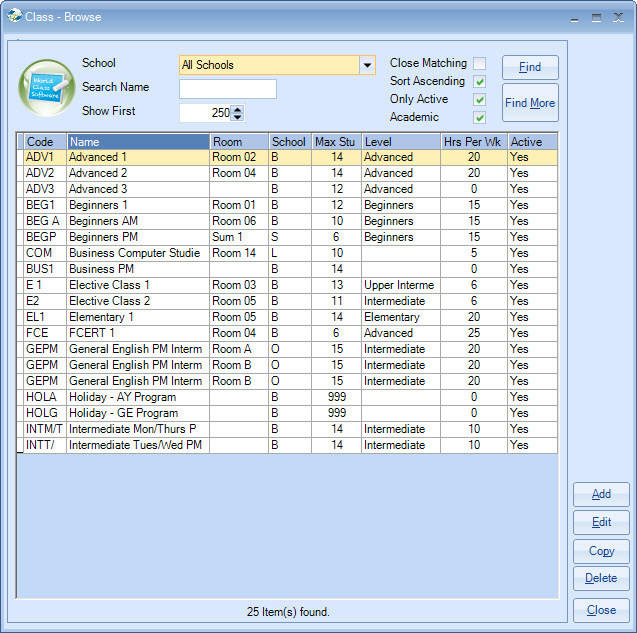This screenshot has width=637, height=633.
Task: Sort by the Room column header
Action: pos(239,142)
